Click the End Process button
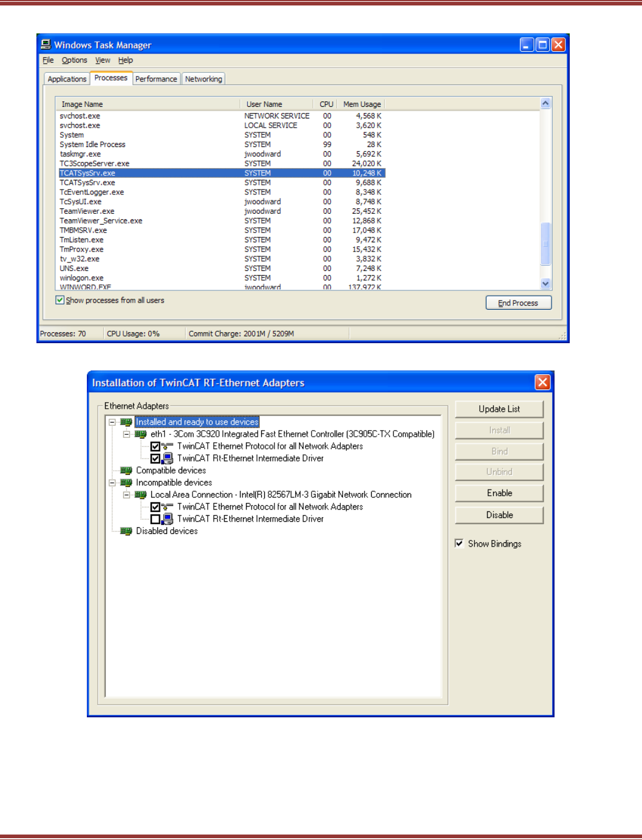Screen dimensions: 642x840 (518, 302)
